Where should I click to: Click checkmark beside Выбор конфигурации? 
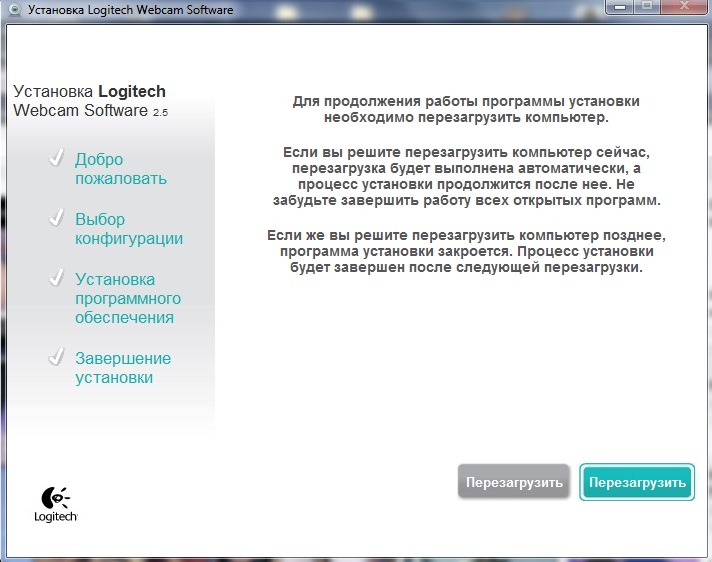click(x=56, y=217)
